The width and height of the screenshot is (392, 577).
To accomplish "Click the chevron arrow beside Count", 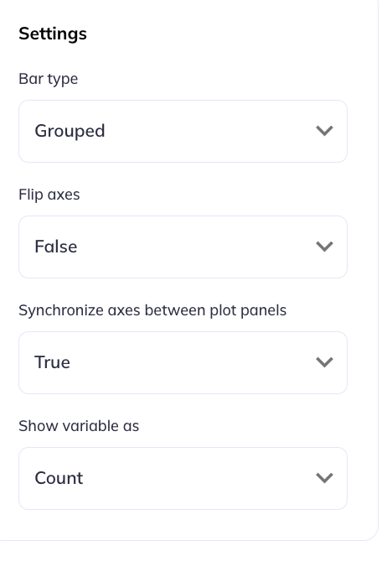I will (324, 478).
